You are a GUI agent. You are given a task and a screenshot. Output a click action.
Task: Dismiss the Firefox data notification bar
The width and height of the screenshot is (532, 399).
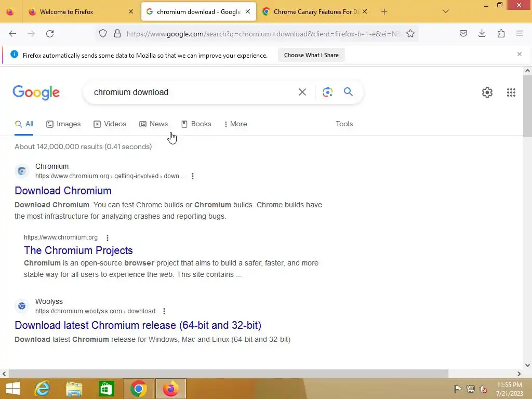(520, 54)
